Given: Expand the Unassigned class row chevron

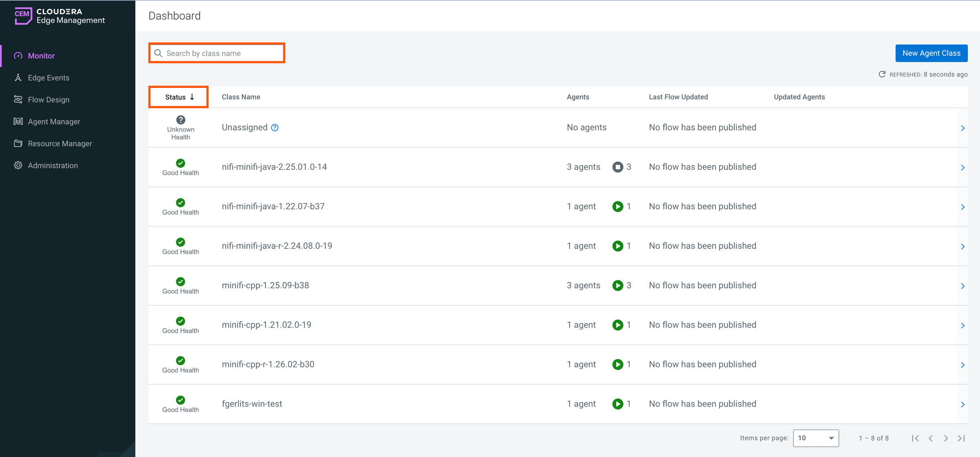Looking at the screenshot, I should click(x=962, y=128).
